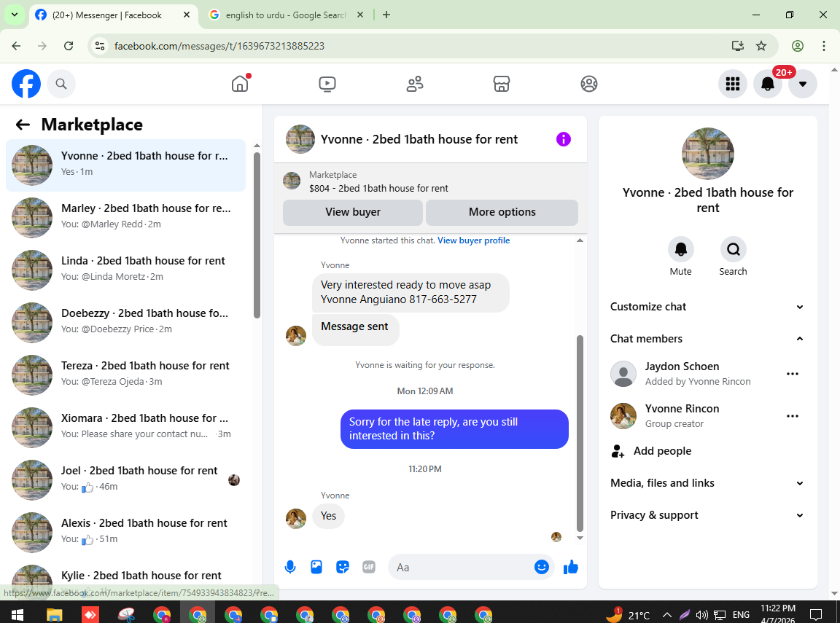Open the Friends icon in top navigation
The width and height of the screenshot is (840, 623).
(415, 84)
